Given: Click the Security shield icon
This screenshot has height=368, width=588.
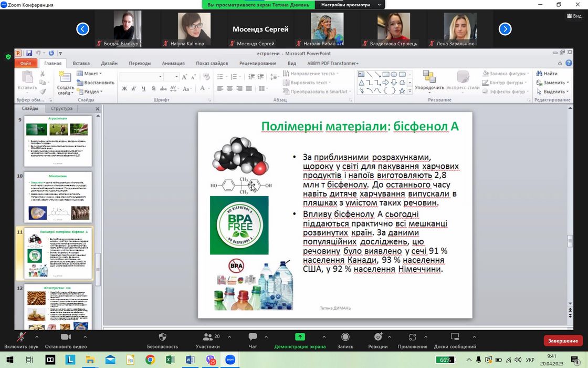Looking at the screenshot, I should pos(162,337).
